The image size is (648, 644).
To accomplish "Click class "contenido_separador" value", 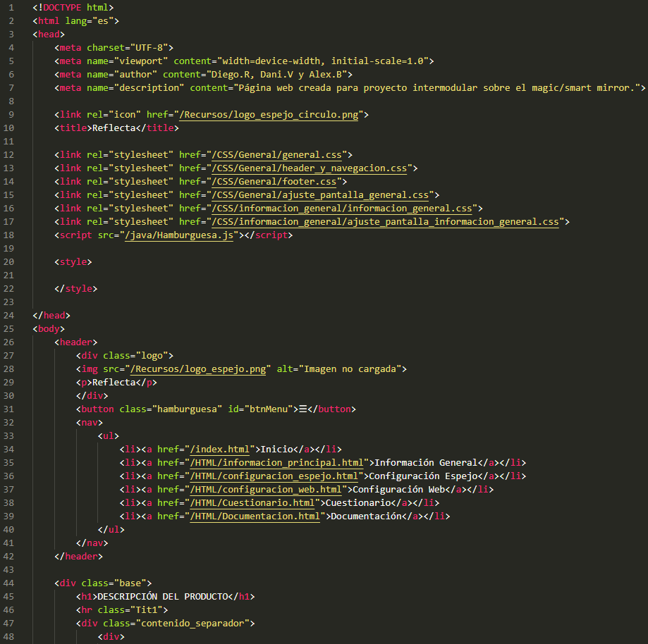I will pos(192,624).
